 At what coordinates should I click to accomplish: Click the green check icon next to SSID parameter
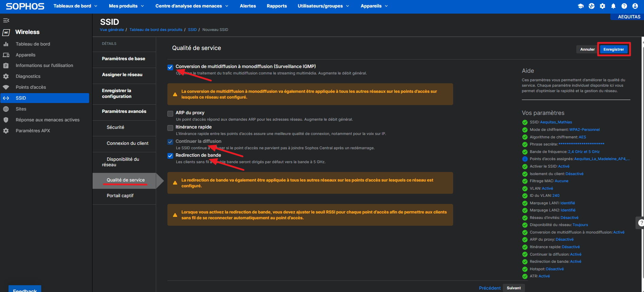pyautogui.click(x=525, y=122)
